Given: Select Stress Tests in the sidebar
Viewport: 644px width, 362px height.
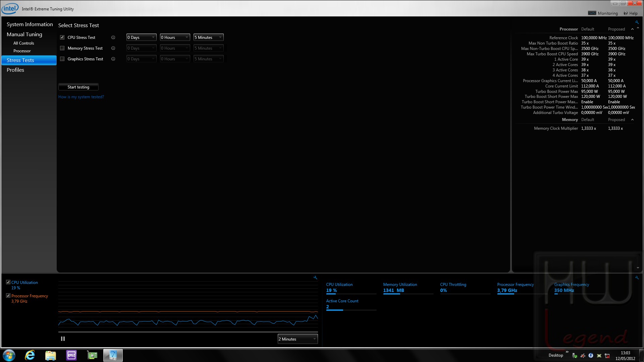Looking at the screenshot, I should coord(29,60).
